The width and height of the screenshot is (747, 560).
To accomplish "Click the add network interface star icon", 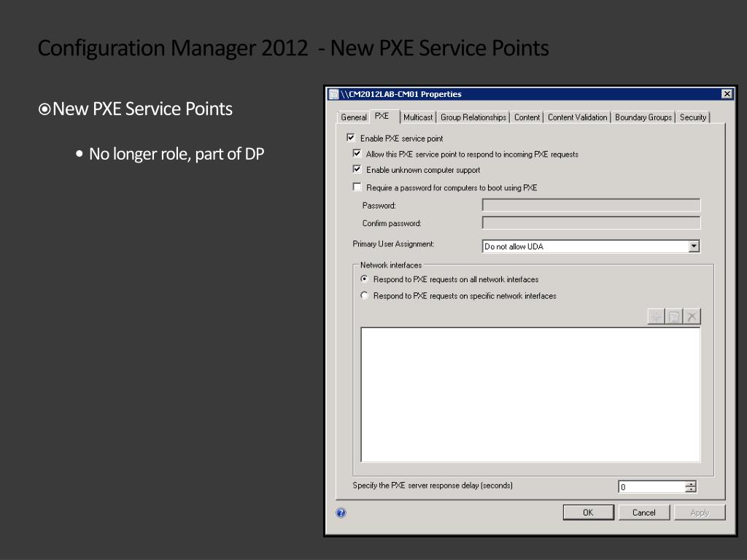I will coord(656,316).
